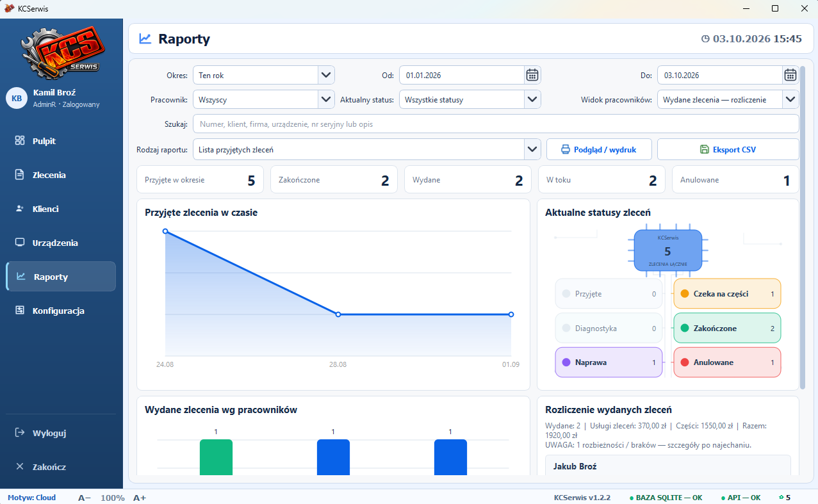Image resolution: width=818 pixels, height=504 pixels.
Task: Increase font size with A+ button
Action: pyautogui.click(x=140, y=498)
